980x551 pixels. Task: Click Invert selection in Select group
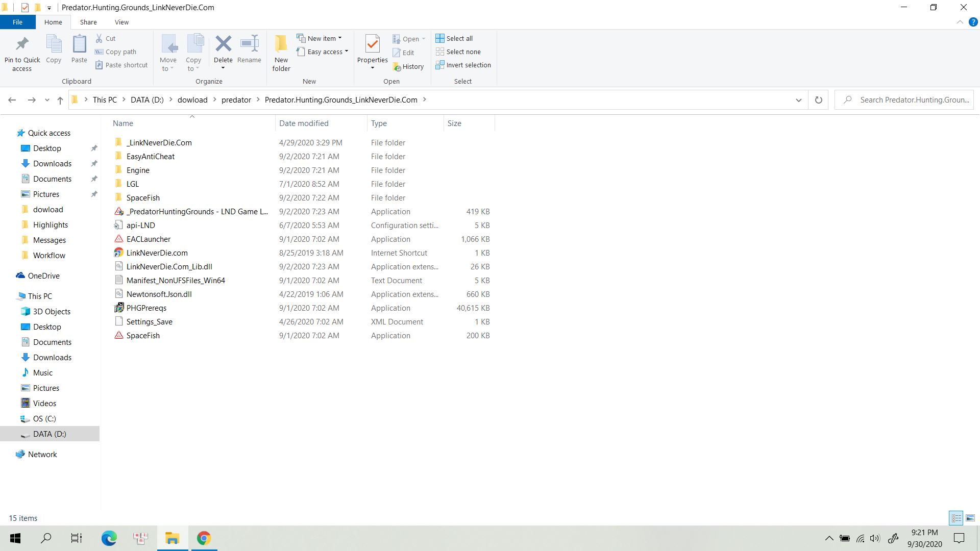point(463,65)
